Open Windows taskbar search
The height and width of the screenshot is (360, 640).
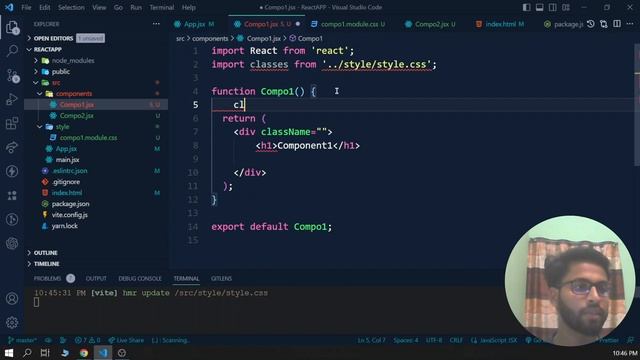click(x=27, y=353)
